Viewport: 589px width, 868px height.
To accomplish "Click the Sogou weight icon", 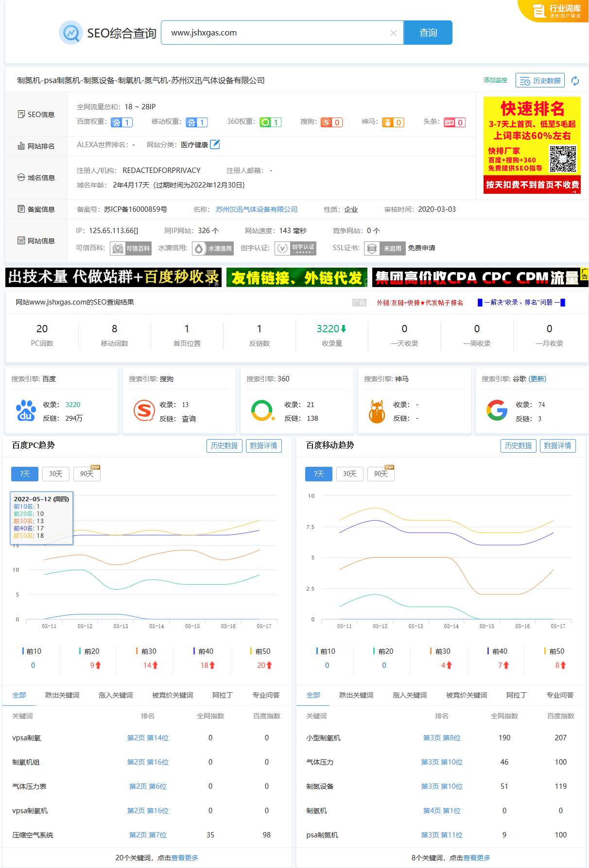I will 332,122.
